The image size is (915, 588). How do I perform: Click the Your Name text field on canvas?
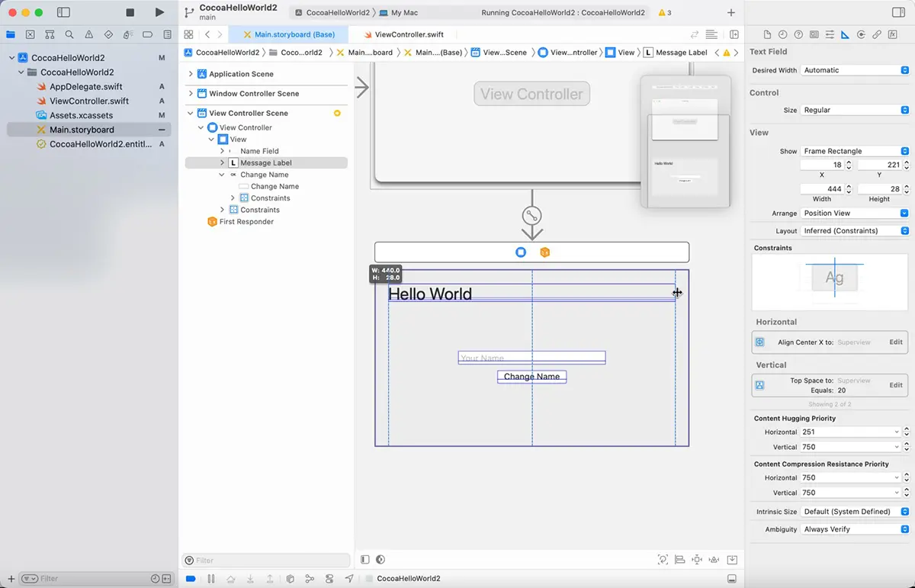click(531, 358)
